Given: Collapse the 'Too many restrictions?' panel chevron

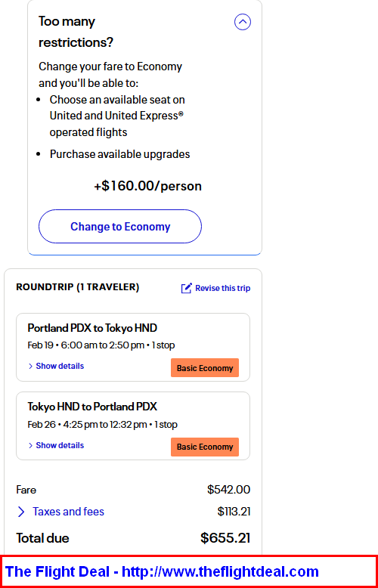Looking at the screenshot, I should [242, 22].
